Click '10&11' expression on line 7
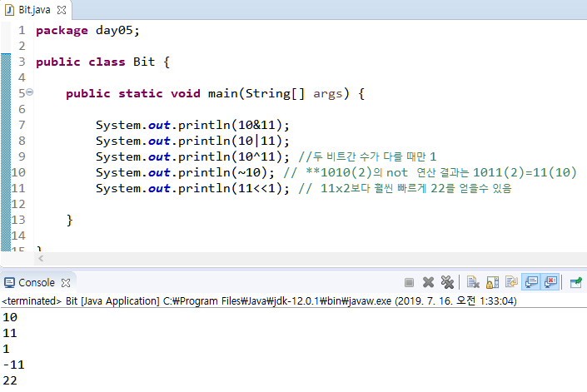 (x=256, y=125)
